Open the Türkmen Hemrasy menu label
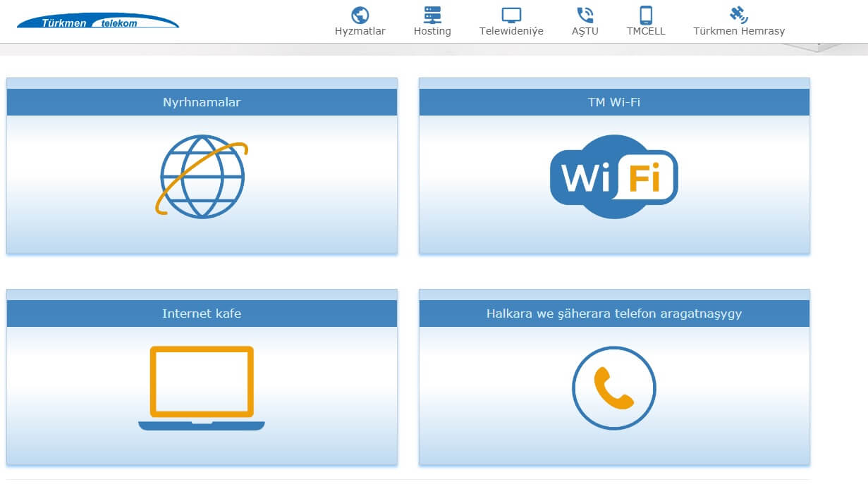Viewport: 868px width, 484px height. [x=738, y=31]
